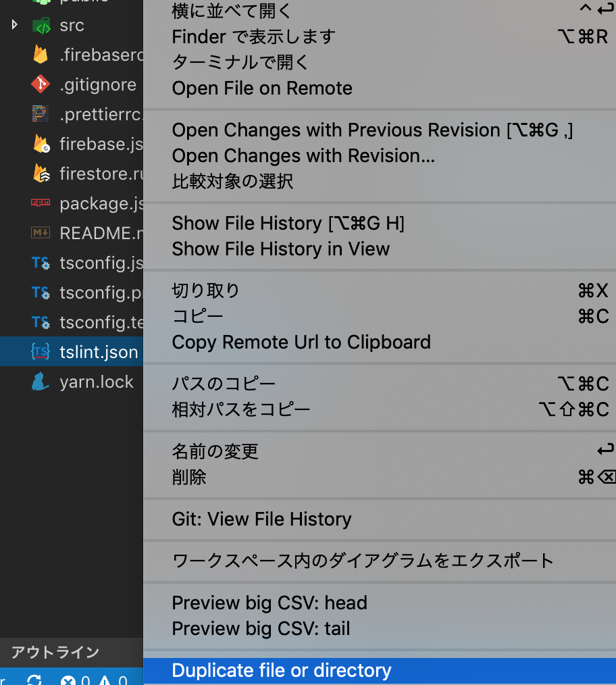
Task: Click "Show File History in View"
Action: coord(280,249)
